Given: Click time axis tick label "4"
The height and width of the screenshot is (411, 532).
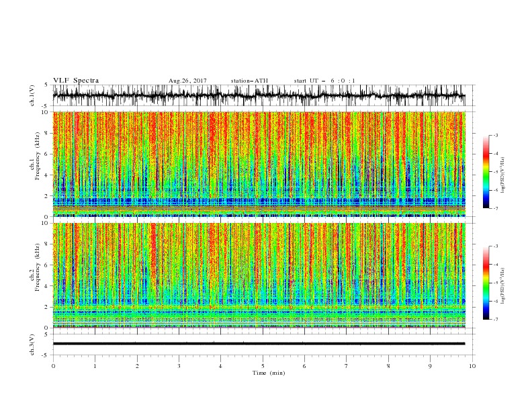Looking at the screenshot, I should (221, 366).
